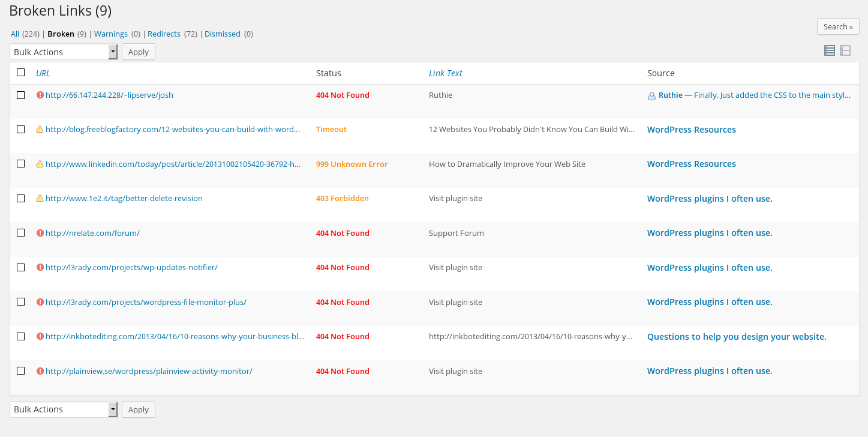Click 404 Not Found status in nrelate row
This screenshot has width=868, height=437.
pyautogui.click(x=343, y=233)
